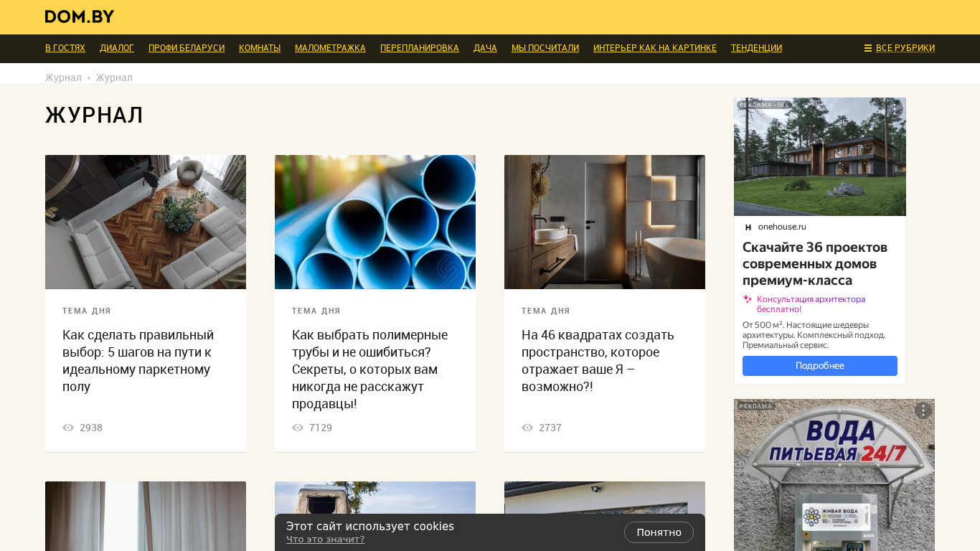Click the Этот сайт использует cookies text
This screenshot has width=980, height=551.
click(x=370, y=526)
